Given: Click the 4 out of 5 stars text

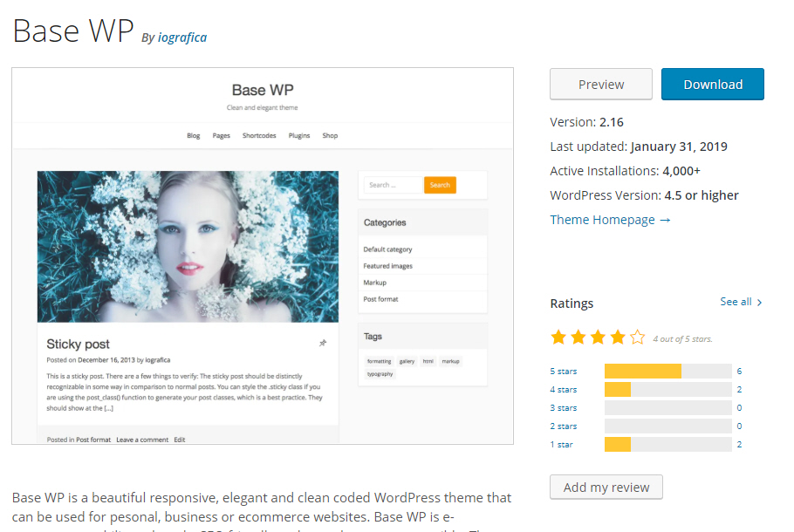Looking at the screenshot, I should pos(682,339).
